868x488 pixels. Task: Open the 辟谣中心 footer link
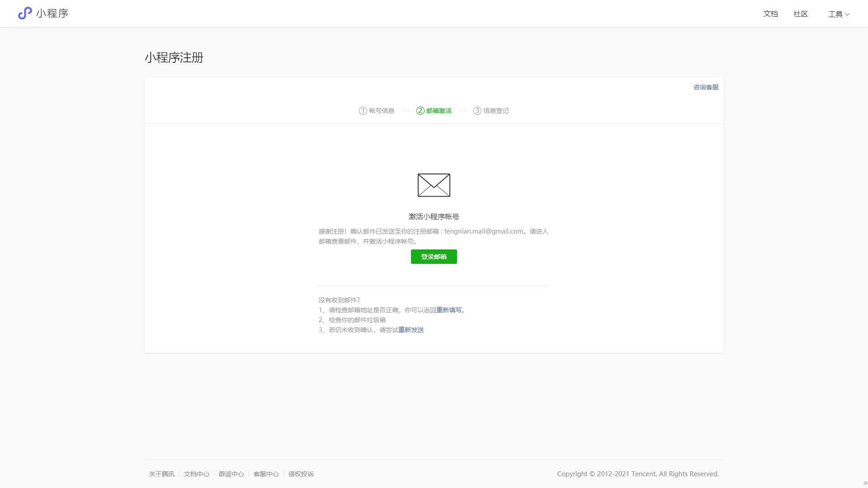[231, 474]
